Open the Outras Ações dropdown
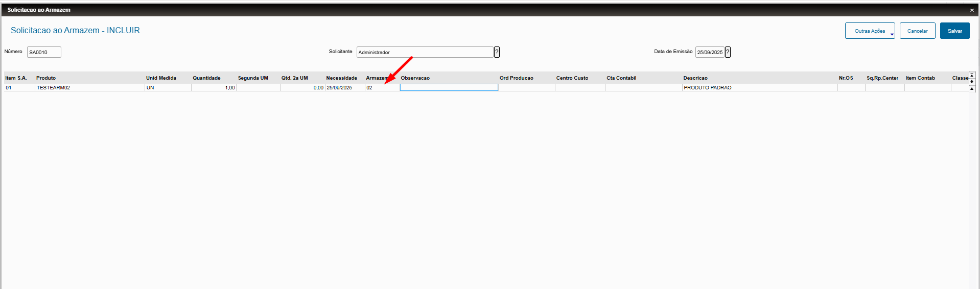 870,31
